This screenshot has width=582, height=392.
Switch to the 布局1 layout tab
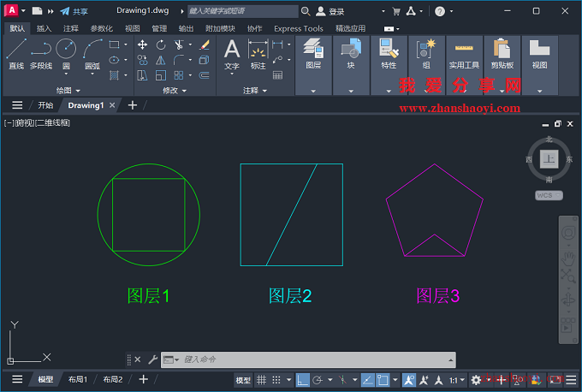(x=78, y=379)
